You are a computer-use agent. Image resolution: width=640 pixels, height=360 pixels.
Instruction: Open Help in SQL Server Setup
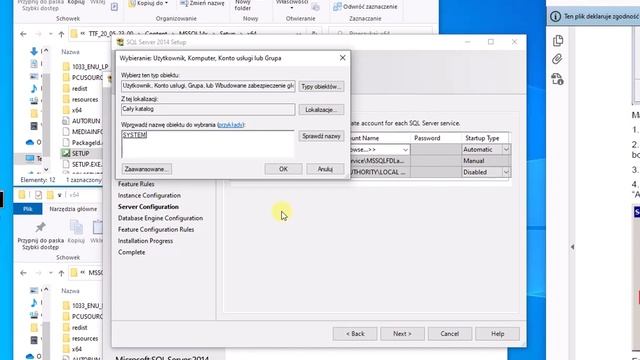(497, 333)
